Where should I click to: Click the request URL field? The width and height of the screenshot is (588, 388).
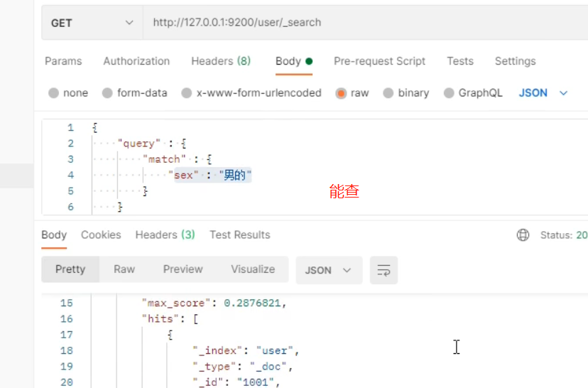pos(365,23)
